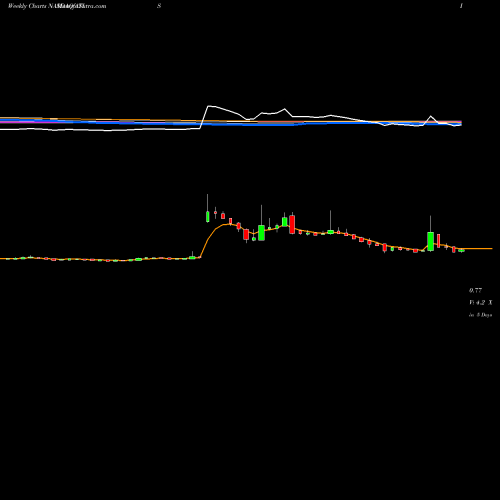Click the largest red candlestick body
The width and height of the screenshot is (500, 500).
coord(292,224)
